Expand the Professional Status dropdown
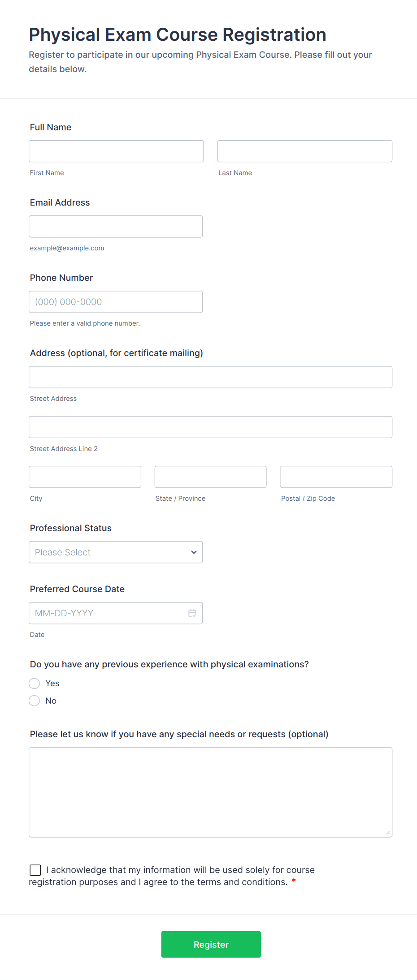This screenshot has height=980, width=417. (115, 552)
